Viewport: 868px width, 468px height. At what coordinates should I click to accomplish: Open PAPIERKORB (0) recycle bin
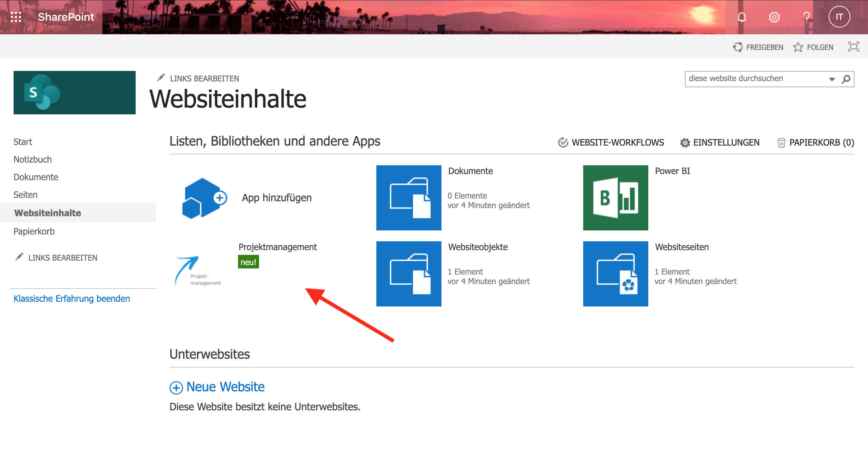(x=816, y=143)
